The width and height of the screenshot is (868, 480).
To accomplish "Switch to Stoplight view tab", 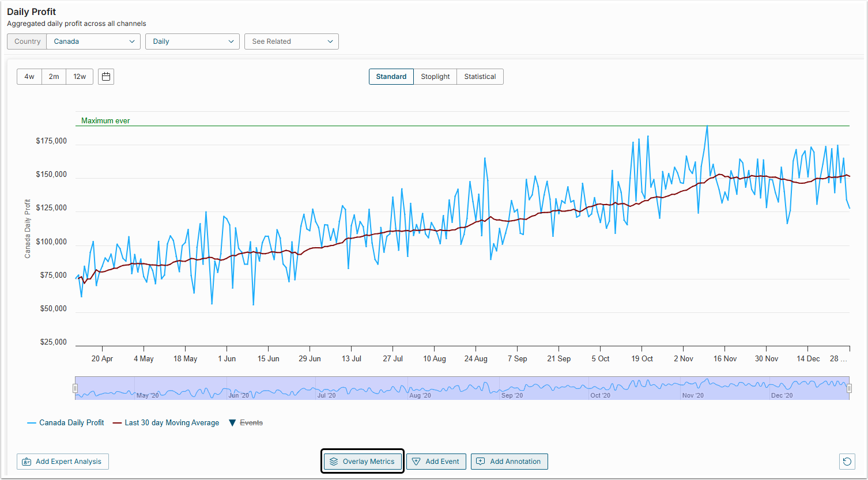I will [435, 77].
